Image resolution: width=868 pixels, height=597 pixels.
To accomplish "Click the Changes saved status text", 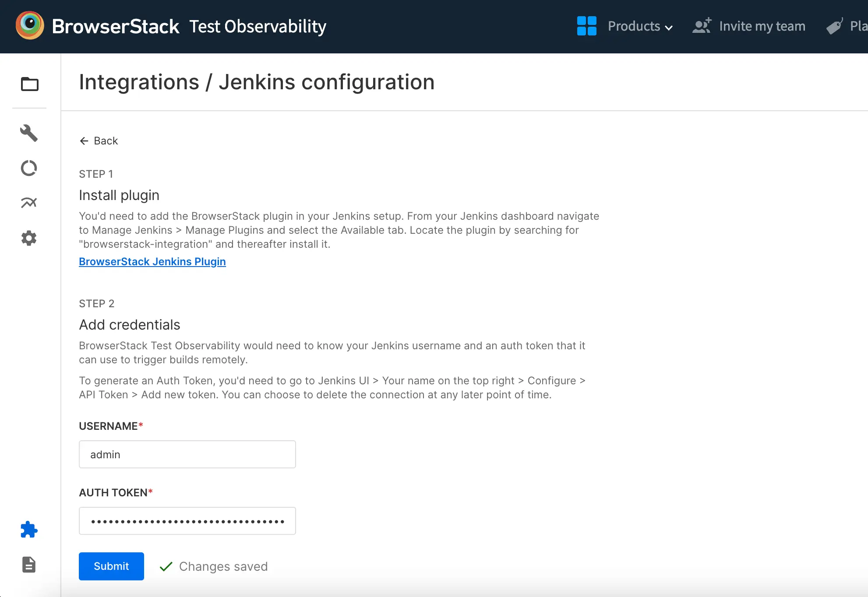I will 223,566.
